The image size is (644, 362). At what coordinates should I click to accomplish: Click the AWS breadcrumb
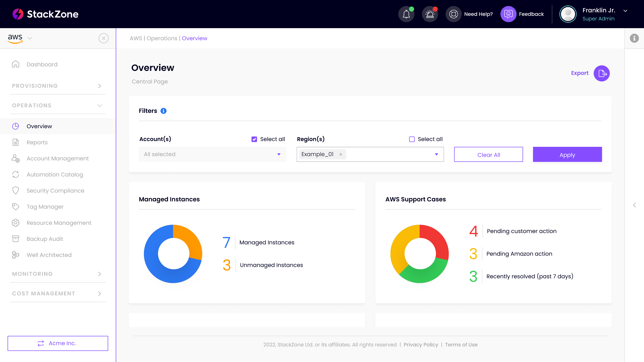coord(136,38)
